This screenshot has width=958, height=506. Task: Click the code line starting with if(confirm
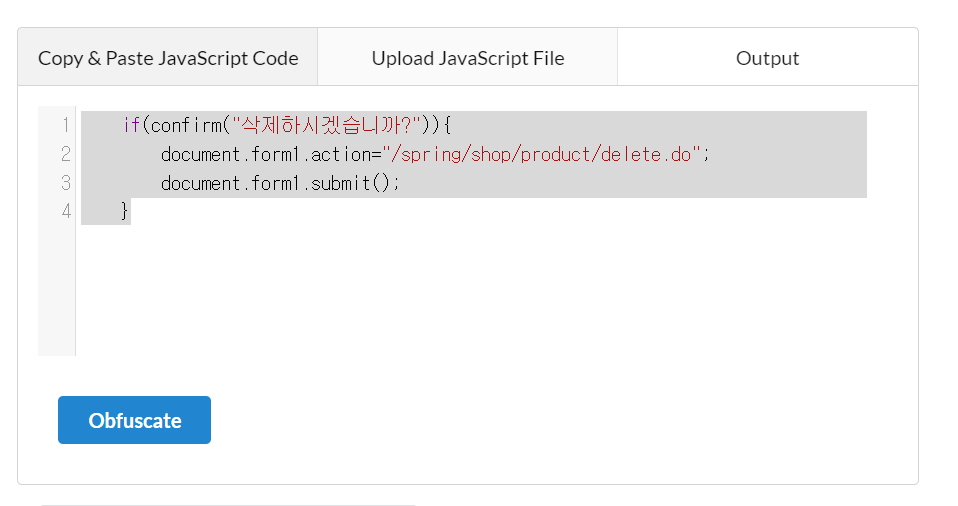(287, 125)
